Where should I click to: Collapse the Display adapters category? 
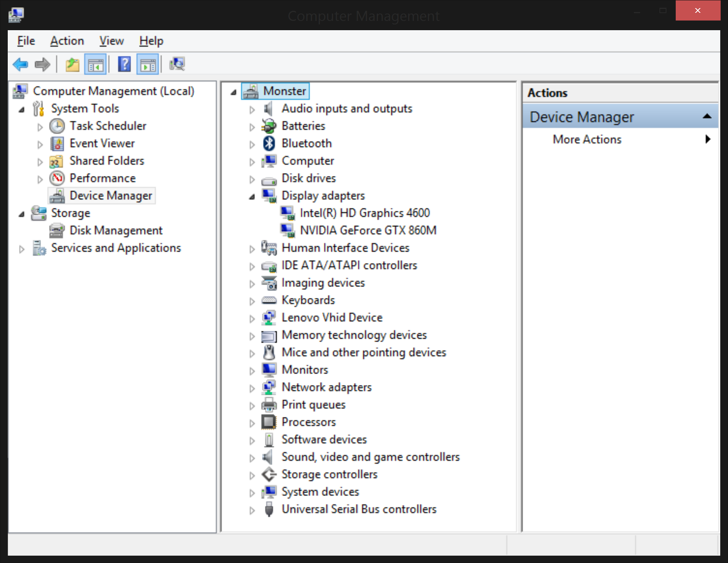[x=252, y=197]
